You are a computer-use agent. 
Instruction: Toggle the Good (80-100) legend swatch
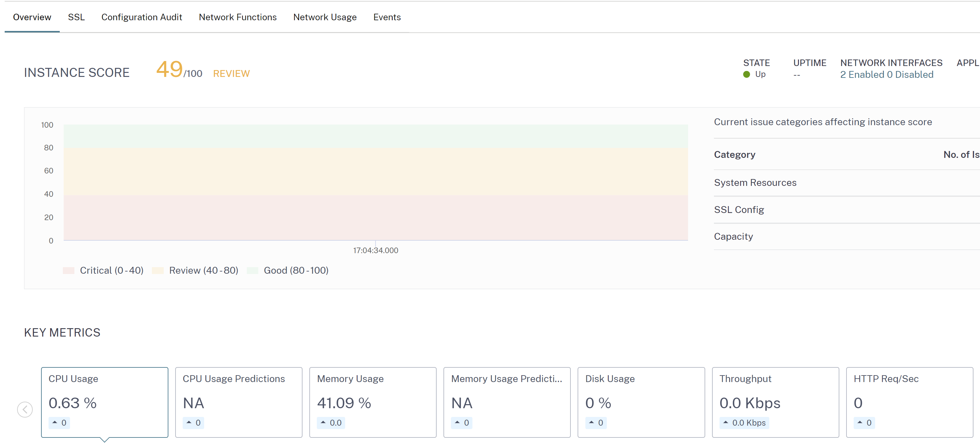tap(253, 271)
